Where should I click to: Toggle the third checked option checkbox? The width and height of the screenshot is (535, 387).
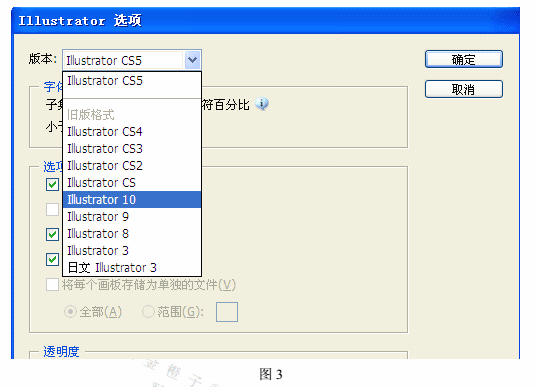pos(53,234)
